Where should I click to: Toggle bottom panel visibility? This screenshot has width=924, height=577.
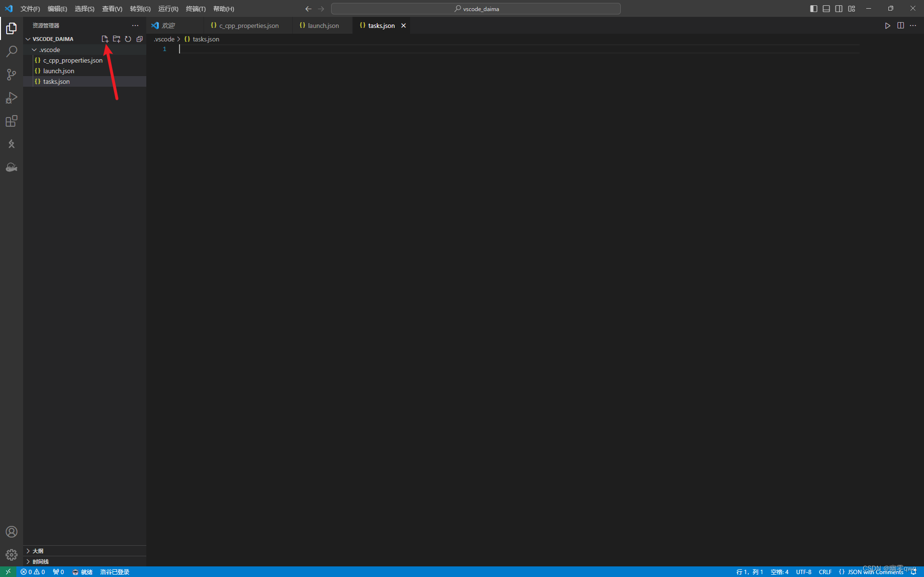click(826, 9)
